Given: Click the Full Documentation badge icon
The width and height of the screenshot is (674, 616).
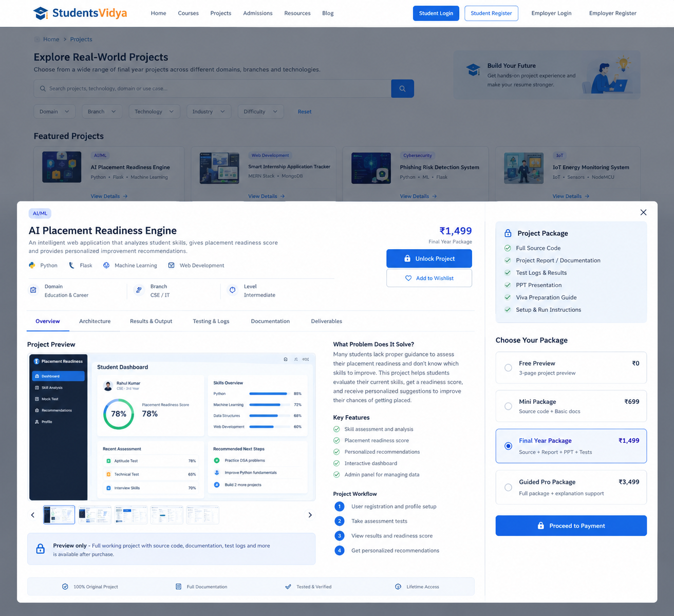Looking at the screenshot, I should pos(178,586).
